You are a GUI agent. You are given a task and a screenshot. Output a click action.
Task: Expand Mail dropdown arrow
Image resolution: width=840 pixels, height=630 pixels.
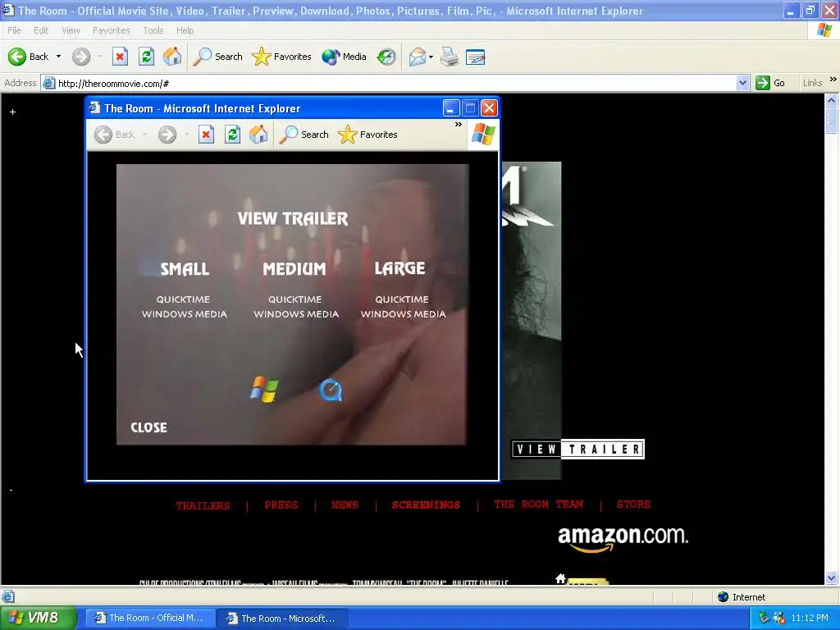[x=431, y=57]
